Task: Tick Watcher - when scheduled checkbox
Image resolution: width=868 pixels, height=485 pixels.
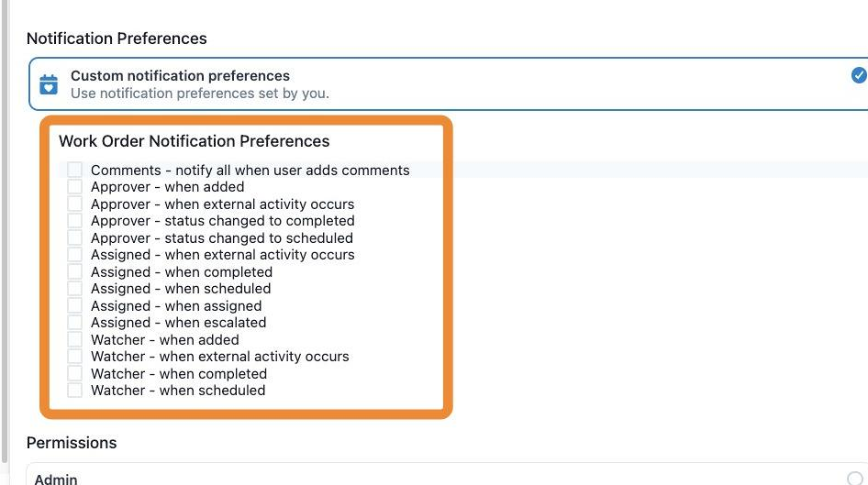Action: (74, 390)
